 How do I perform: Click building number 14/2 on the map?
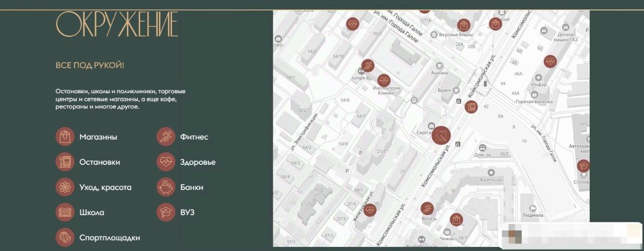click(312, 51)
